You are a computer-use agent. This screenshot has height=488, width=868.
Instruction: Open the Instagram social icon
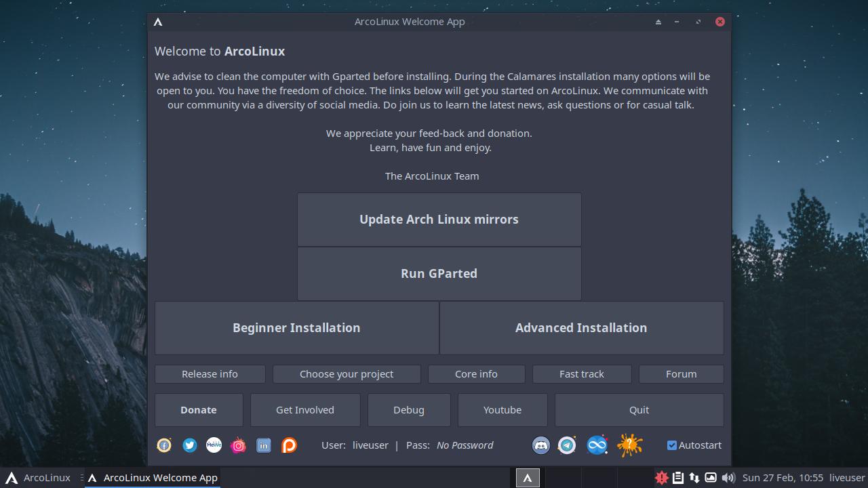239,445
